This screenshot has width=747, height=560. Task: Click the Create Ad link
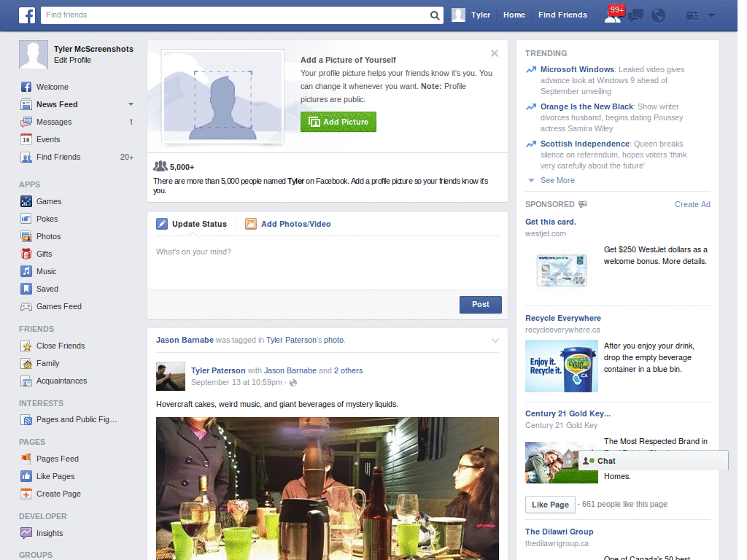[x=692, y=204]
